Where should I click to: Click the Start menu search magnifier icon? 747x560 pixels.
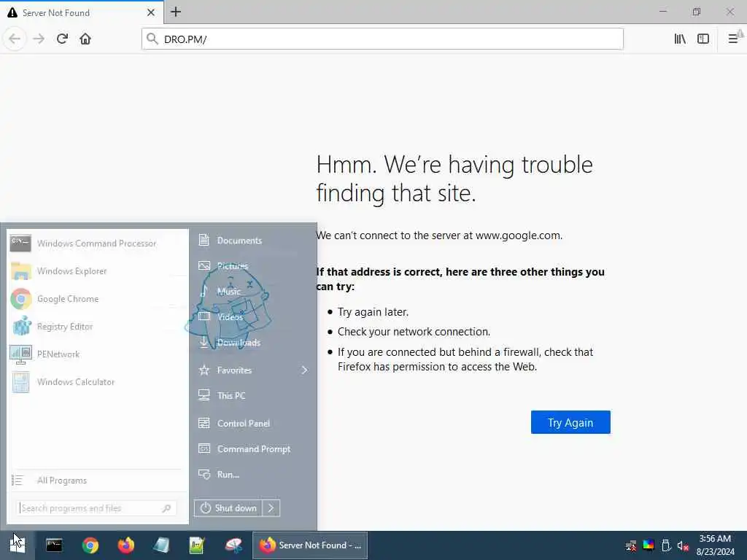(x=166, y=508)
